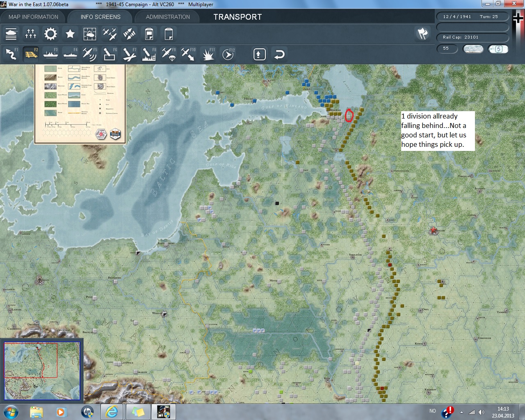The width and height of the screenshot is (525, 420).
Task: Open Internet Explorer from taskbar
Action: (112, 411)
